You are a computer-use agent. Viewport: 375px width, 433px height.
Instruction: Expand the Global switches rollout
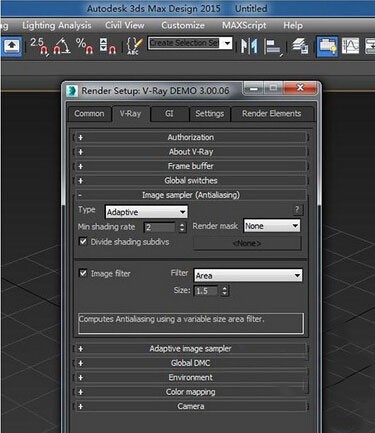(x=190, y=181)
